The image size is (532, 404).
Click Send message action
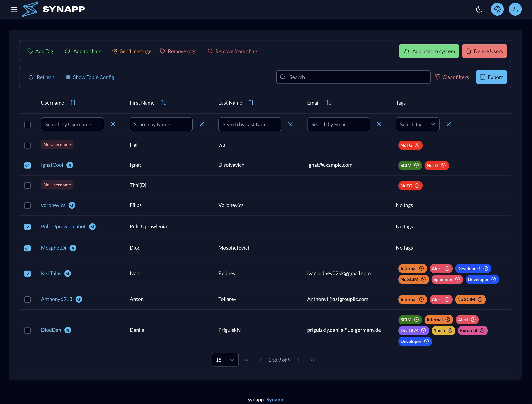(x=132, y=51)
